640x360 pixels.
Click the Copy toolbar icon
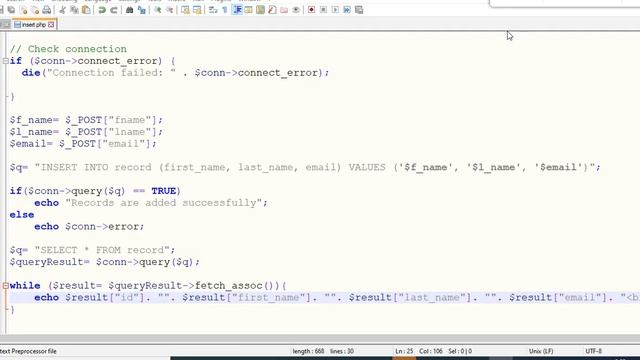tap(74, 10)
